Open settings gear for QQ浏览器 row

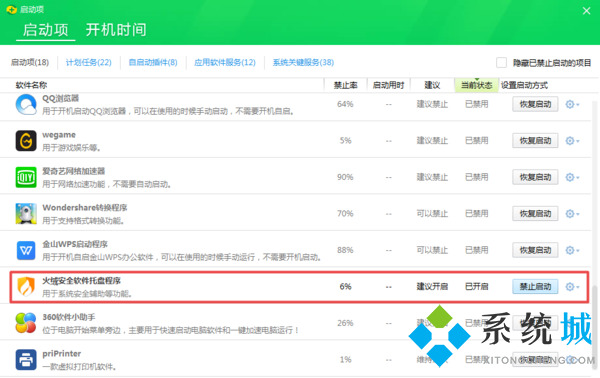[x=572, y=104]
